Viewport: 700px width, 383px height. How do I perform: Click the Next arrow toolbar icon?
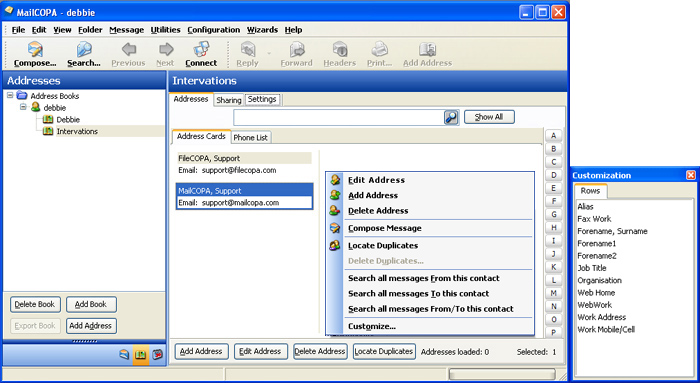166,49
